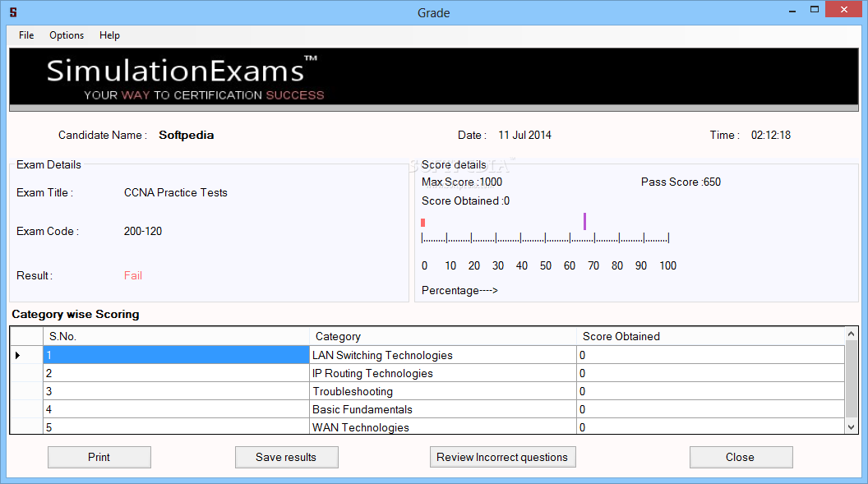
Task: Click score cell for IP Routing Technologies
Action: [x=711, y=373]
